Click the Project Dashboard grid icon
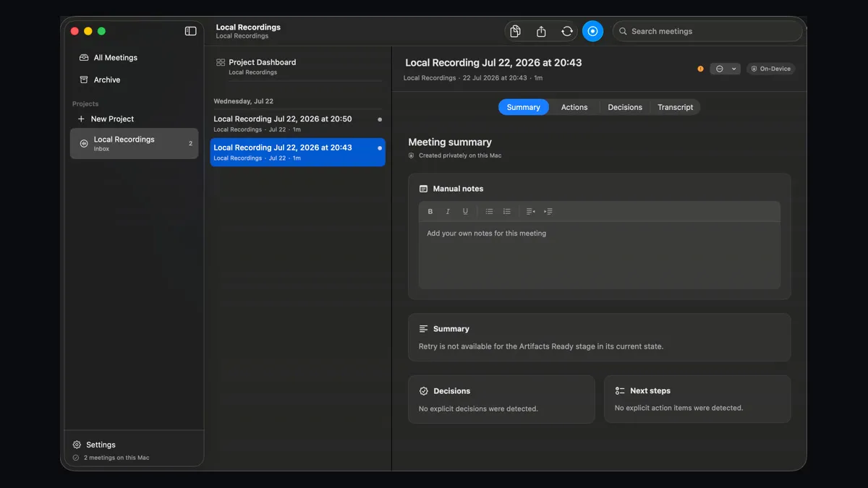 click(221, 63)
